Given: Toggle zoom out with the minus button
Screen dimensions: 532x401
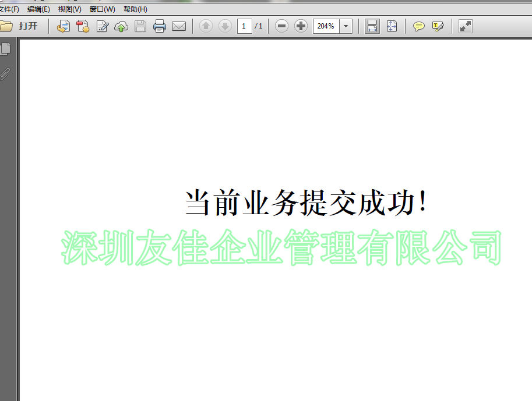Looking at the screenshot, I should tap(281, 26).
